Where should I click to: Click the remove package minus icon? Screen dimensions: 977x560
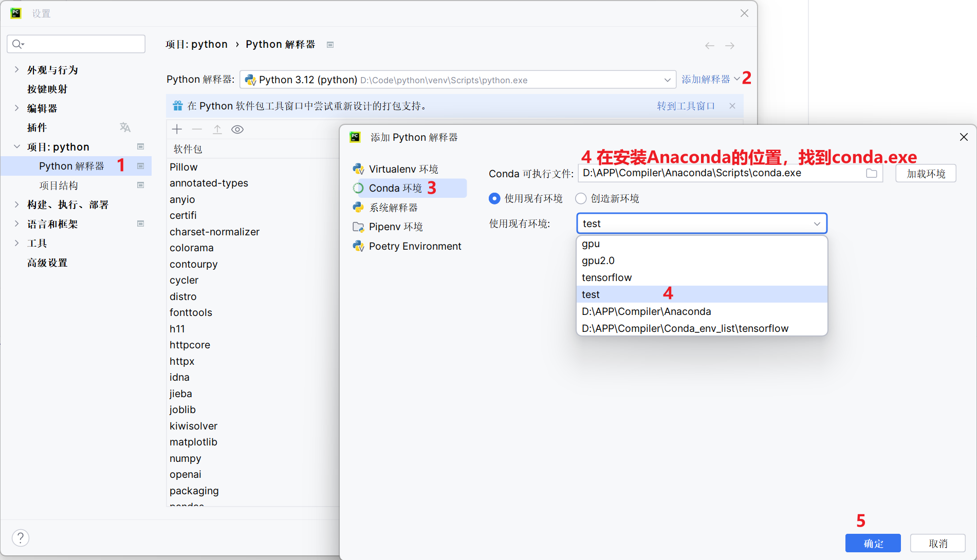(197, 129)
